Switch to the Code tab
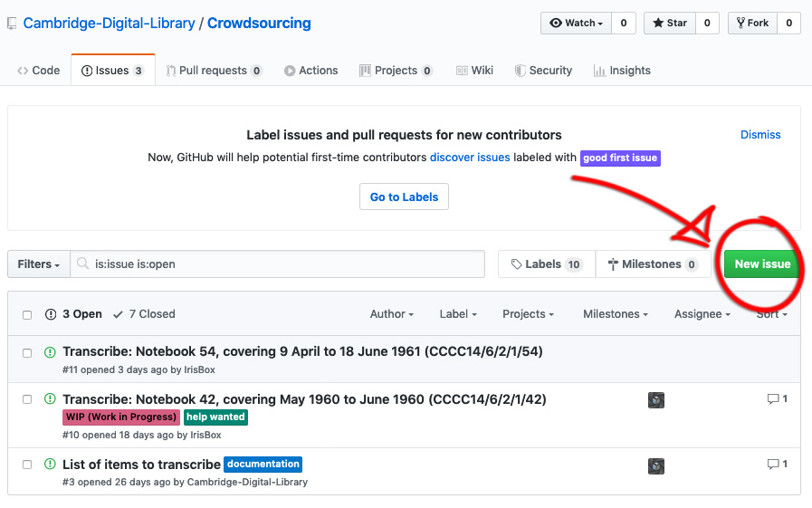 pyautogui.click(x=39, y=71)
